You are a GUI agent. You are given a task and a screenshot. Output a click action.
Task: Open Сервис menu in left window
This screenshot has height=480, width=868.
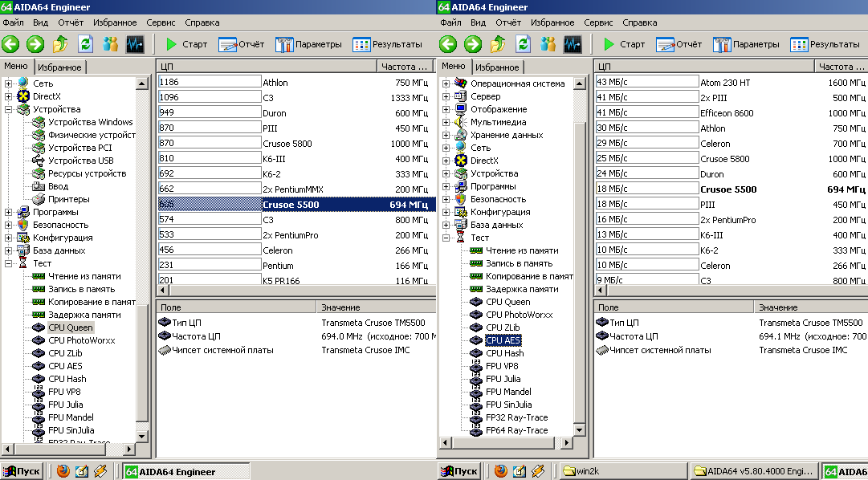pos(161,22)
